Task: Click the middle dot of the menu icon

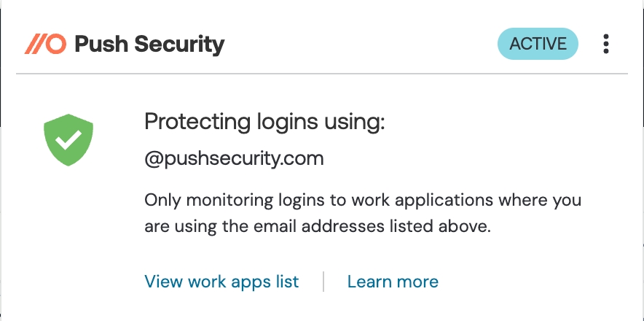Action: click(606, 44)
